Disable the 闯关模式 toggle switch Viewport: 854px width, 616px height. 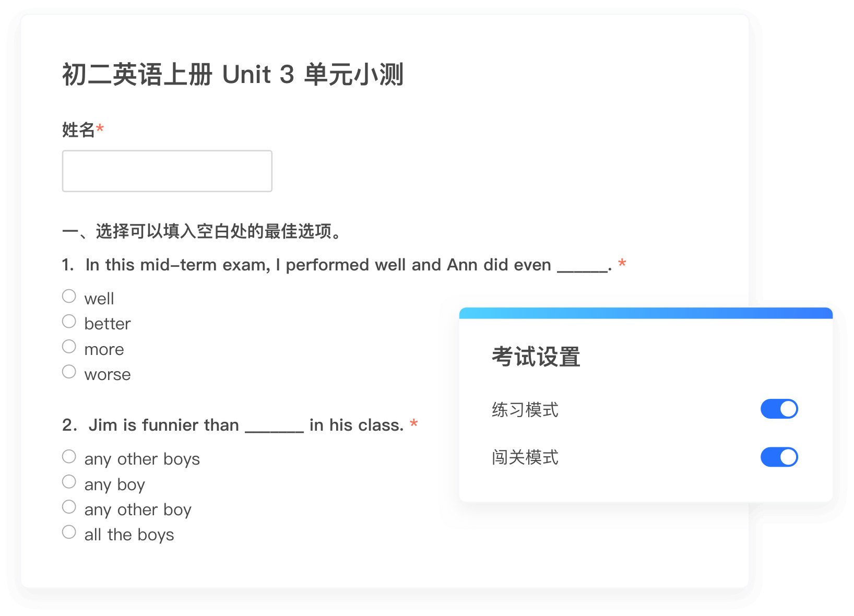tap(779, 457)
